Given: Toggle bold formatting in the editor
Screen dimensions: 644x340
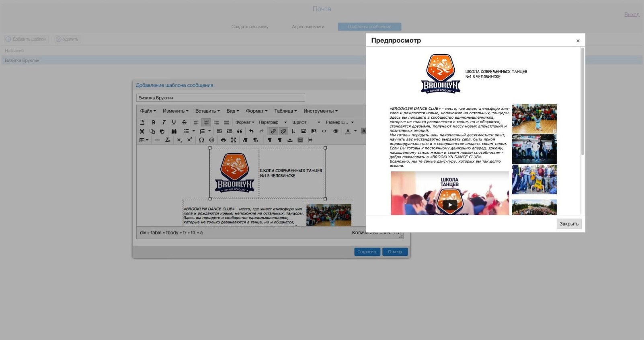Looking at the screenshot, I should 154,122.
